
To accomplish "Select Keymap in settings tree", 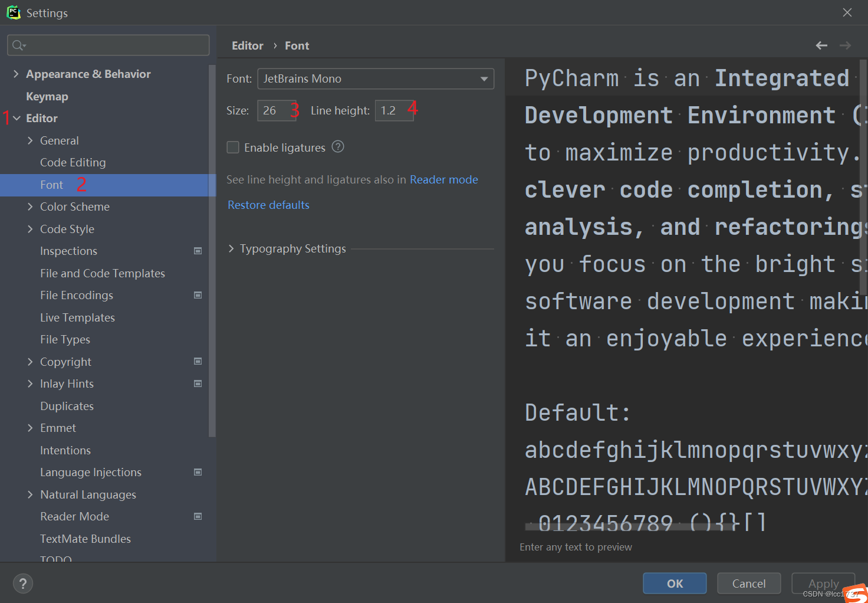I will tap(47, 96).
